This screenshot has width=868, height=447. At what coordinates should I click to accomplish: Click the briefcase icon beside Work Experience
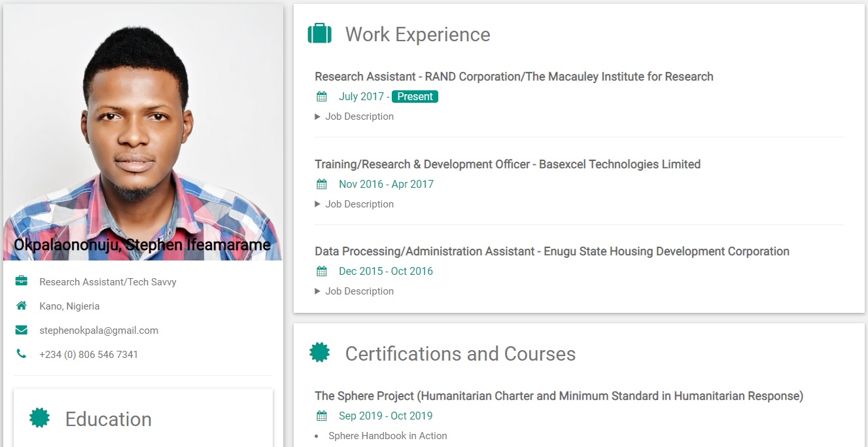click(x=320, y=33)
